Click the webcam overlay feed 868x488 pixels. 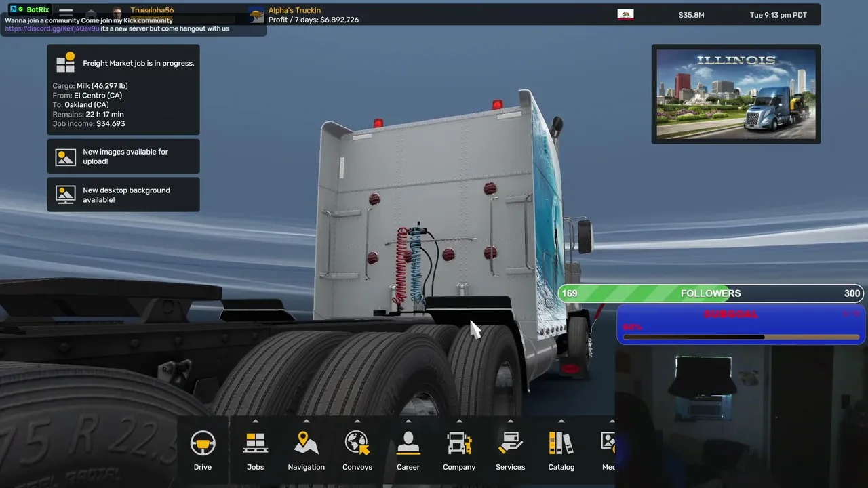741,416
